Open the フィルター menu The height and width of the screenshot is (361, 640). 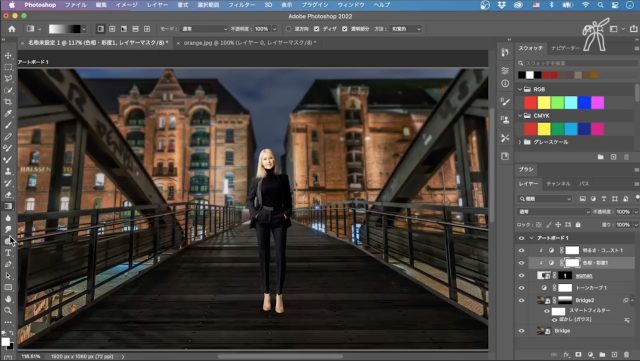point(242,5)
